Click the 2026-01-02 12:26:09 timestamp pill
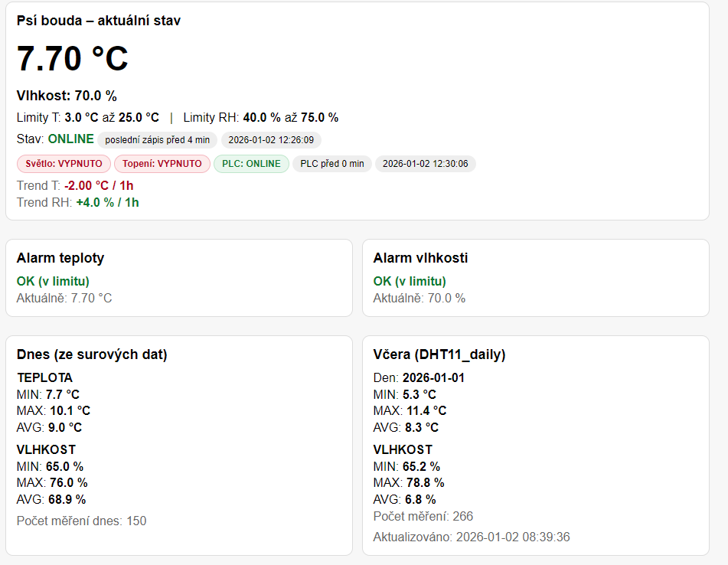Viewport: 728px width, 565px height. tap(271, 140)
